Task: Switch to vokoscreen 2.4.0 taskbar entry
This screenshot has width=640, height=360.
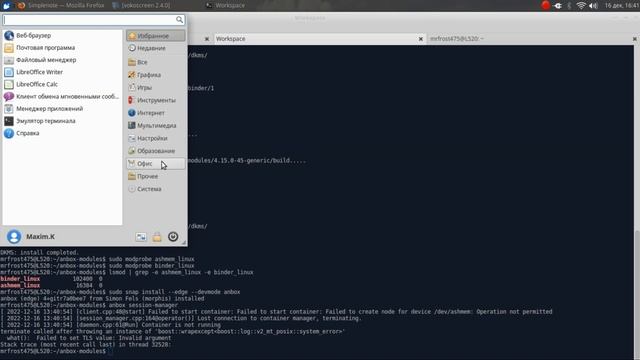Action: click(x=141, y=5)
